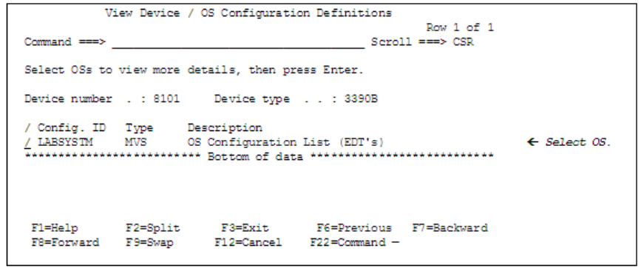This screenshot has height=274, width=644.
Task: Click F6=Previous function key
Action: (354, 228)
